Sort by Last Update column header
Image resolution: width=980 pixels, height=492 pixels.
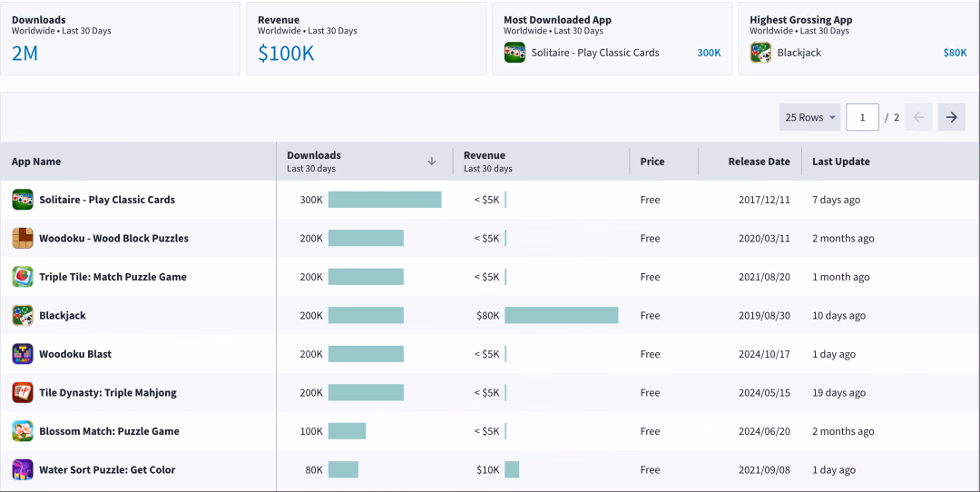point(840,162)
